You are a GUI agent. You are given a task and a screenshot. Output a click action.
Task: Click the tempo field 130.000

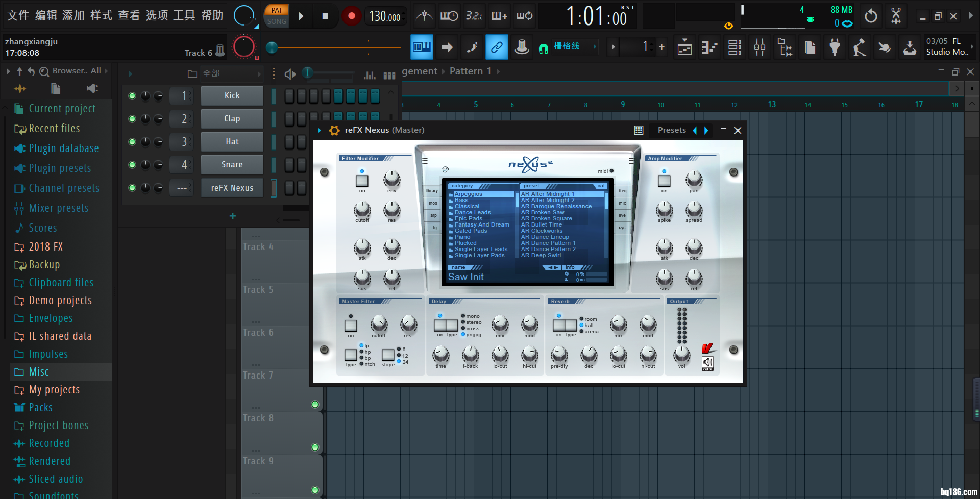click(x=385, y=16)
